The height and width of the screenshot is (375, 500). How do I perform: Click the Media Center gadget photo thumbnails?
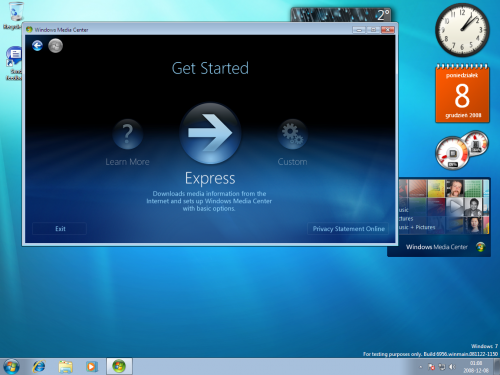[444, 206]
